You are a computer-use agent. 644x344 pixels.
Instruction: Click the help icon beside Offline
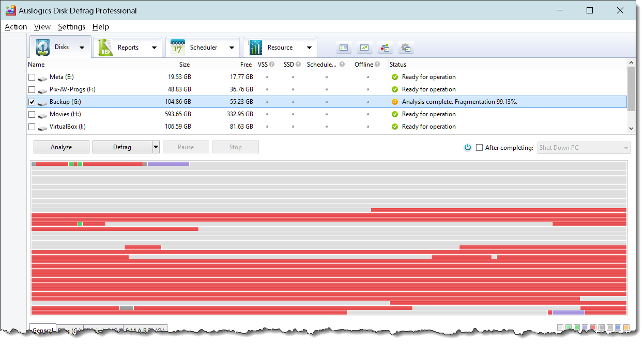tap(377, 65)
